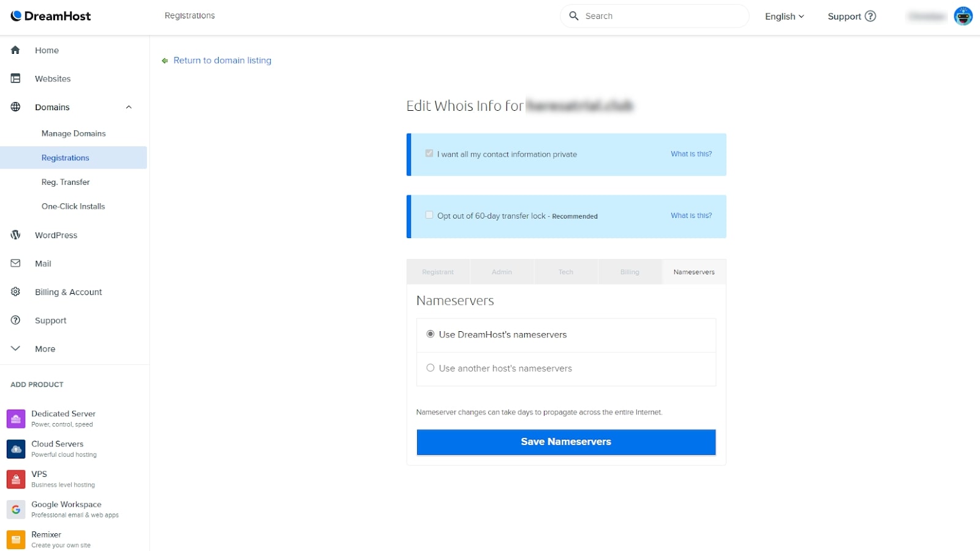The image size is (980, 551).
Task: Click the WordPress logo icon
Action: pyautogui.click(x=15, y=234)
